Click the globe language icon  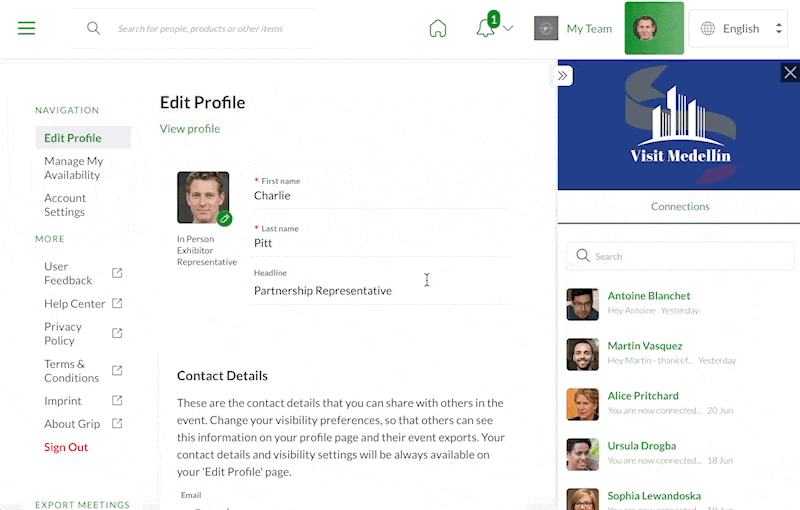708,29
